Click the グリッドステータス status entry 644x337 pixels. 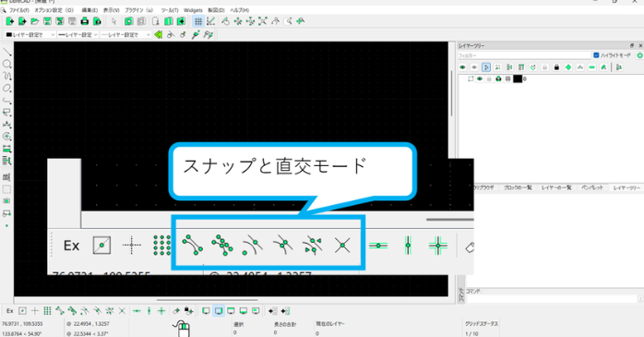(x=482, y=324)
